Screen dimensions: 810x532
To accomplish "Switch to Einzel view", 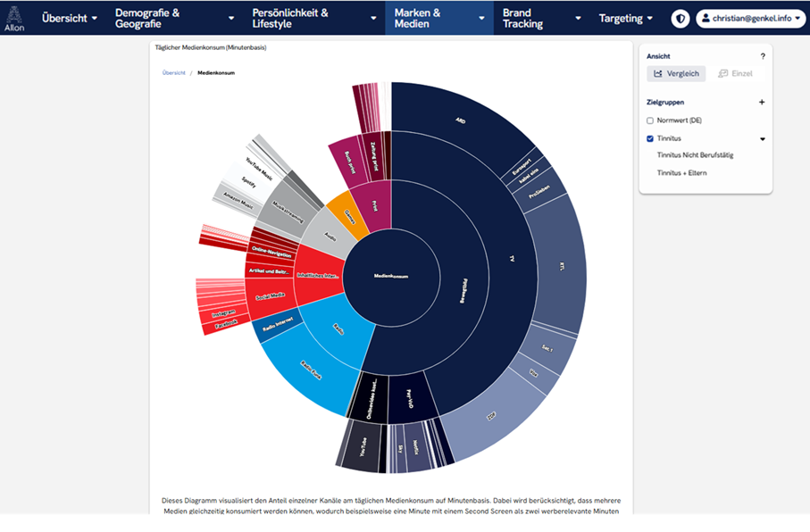I will click(735, 73).
